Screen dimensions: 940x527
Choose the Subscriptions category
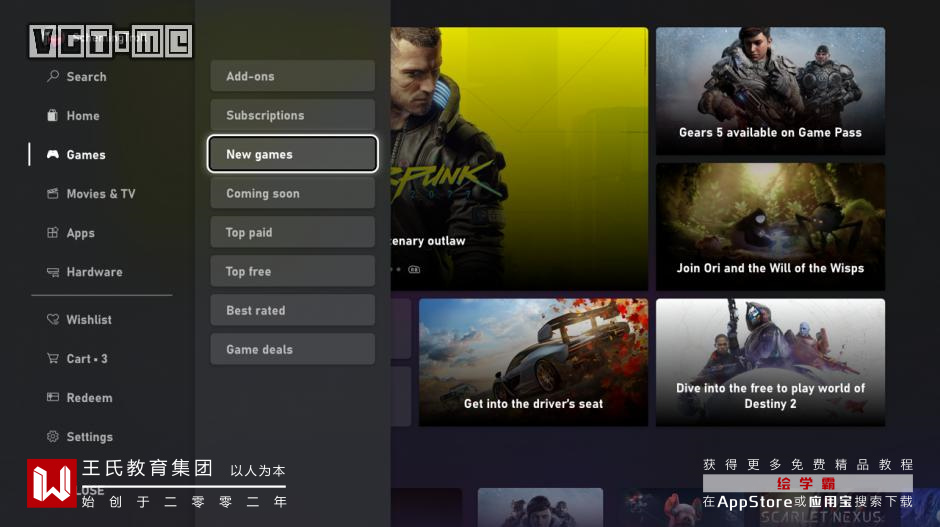click(293, 115)
